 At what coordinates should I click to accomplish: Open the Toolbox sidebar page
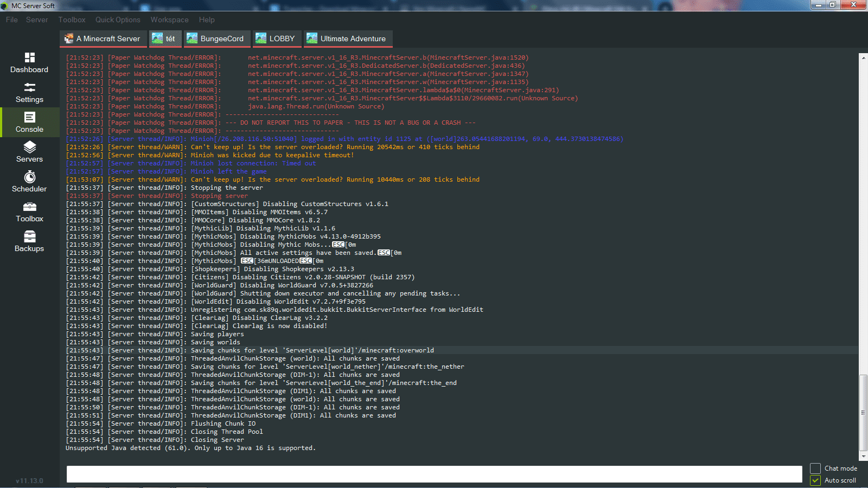pyautogui.click(x=29, y=211)
